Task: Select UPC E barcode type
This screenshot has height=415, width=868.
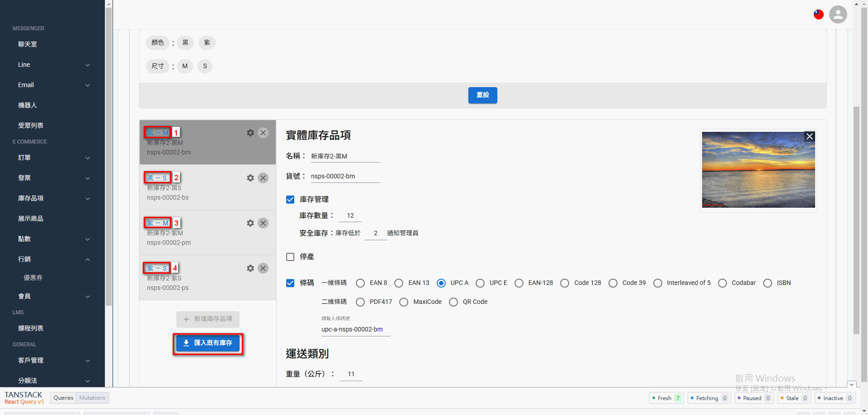Action: coord(480,283)
